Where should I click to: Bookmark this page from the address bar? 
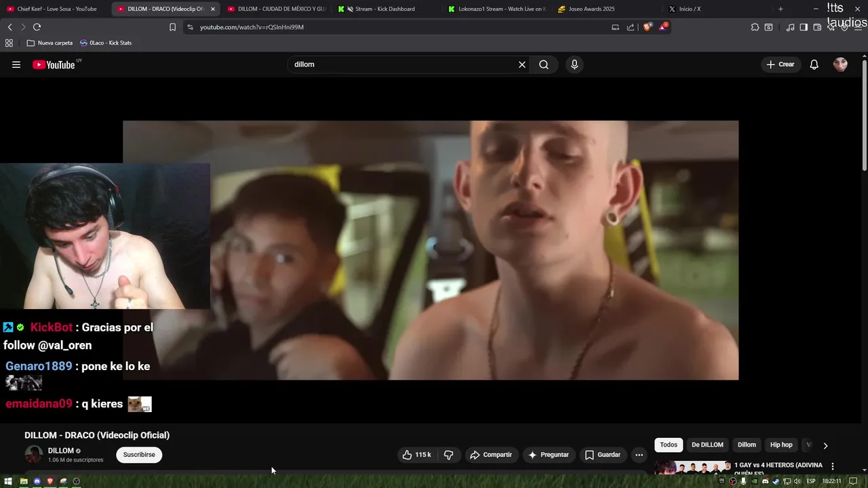point(172,27)
